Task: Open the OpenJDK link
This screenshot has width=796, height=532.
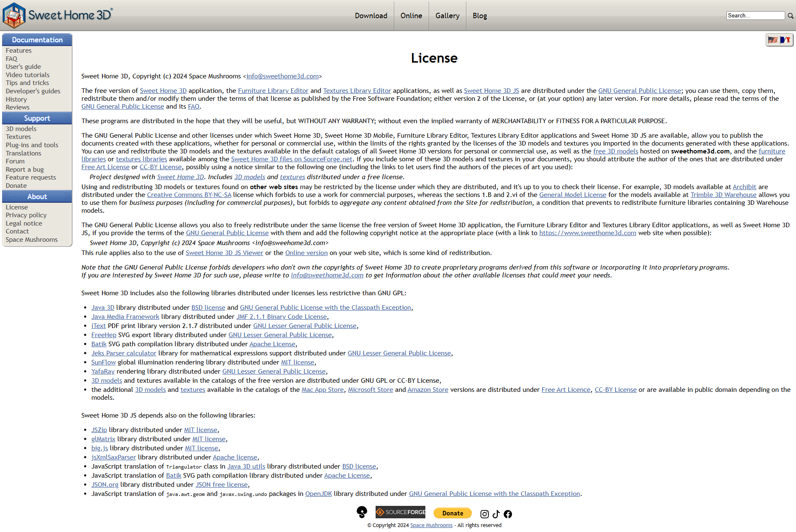Action: (x=318, y=494)
